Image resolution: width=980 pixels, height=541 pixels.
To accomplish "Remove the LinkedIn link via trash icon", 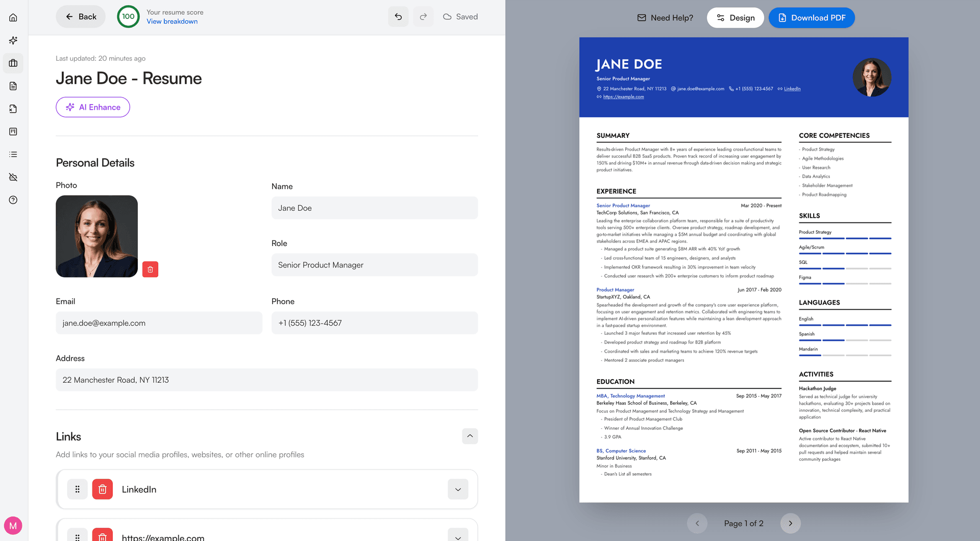I will point(102,489).
